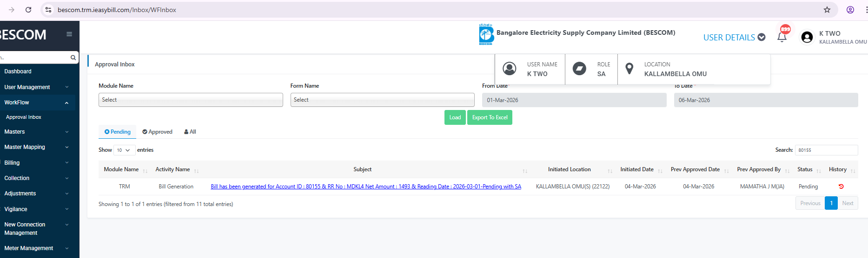Expand Adjustments menu

tap(38, 193)
